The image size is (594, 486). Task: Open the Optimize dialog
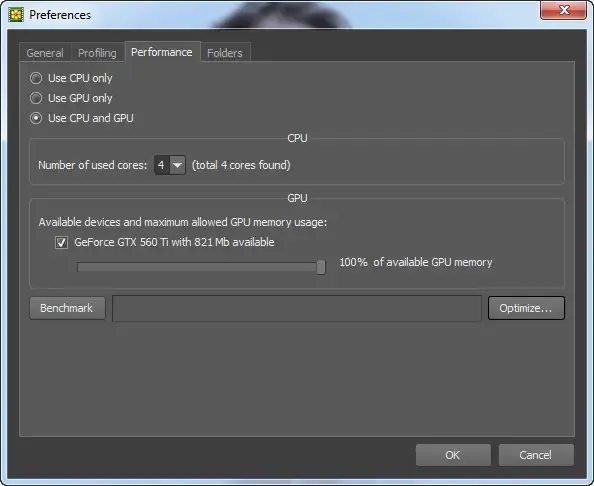(x=526, y=308)
